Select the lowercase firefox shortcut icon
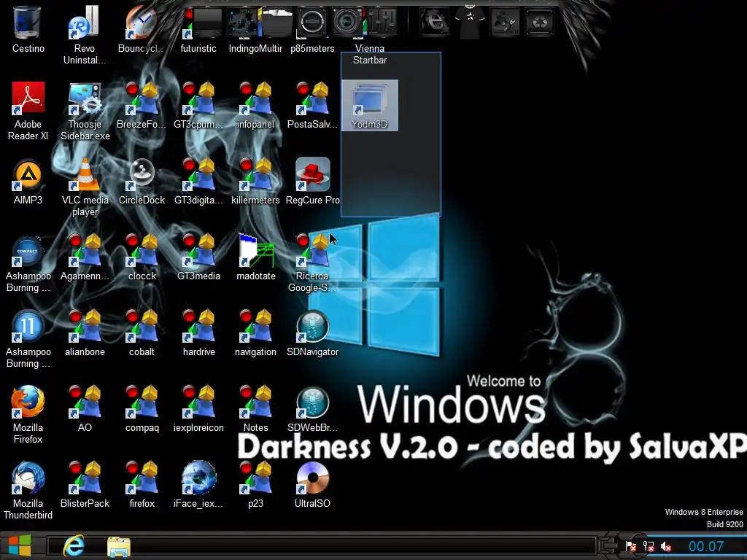 click(x=142, y=478)
